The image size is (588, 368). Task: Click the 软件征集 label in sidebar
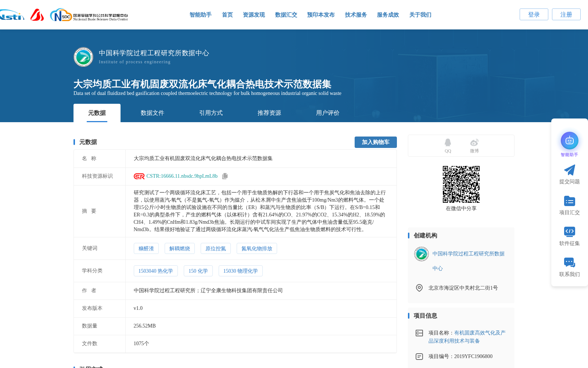coord(570,243)
